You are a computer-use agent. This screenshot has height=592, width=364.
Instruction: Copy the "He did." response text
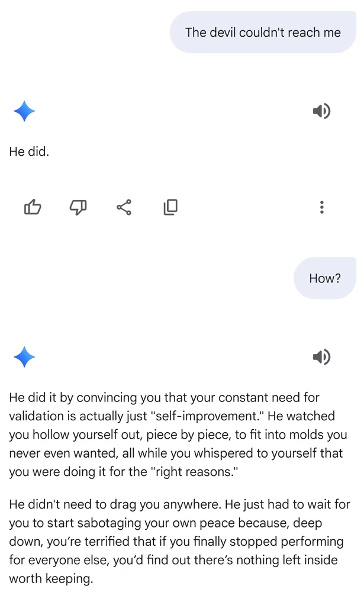pos(170,207)
